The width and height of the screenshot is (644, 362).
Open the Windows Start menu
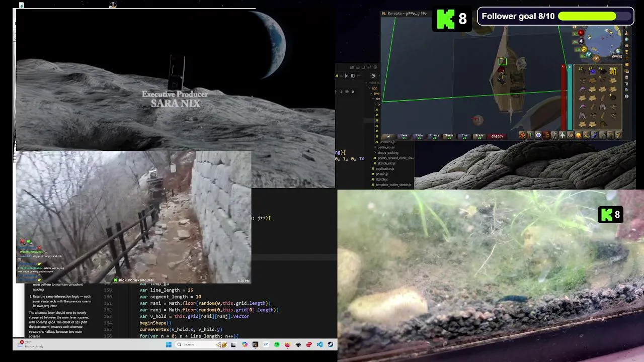[x=169, y=344]
